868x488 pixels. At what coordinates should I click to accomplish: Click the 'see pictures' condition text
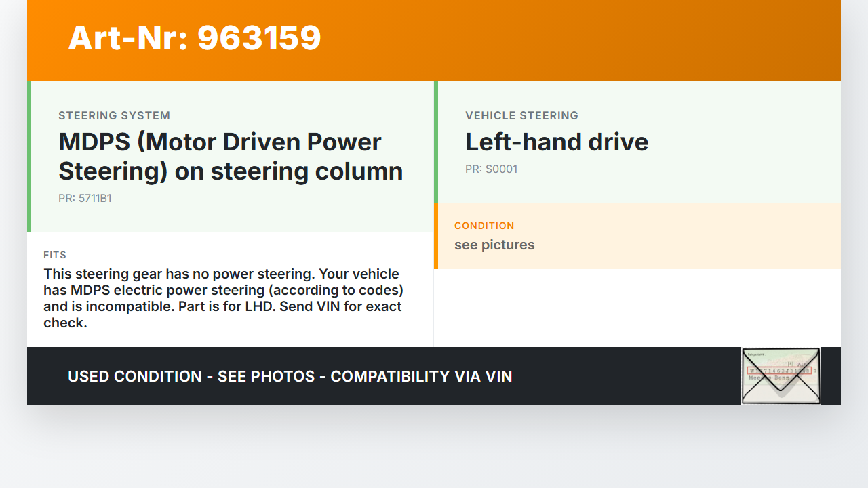click(494, 245)
